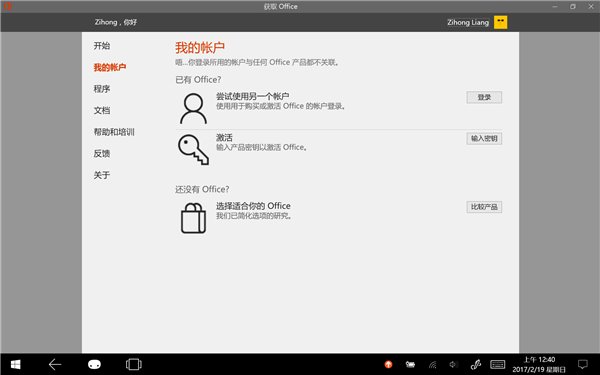Open Task View on the taskbar
Image resolution: width=600 pixels, height=375 pixels.
[134, 364]
